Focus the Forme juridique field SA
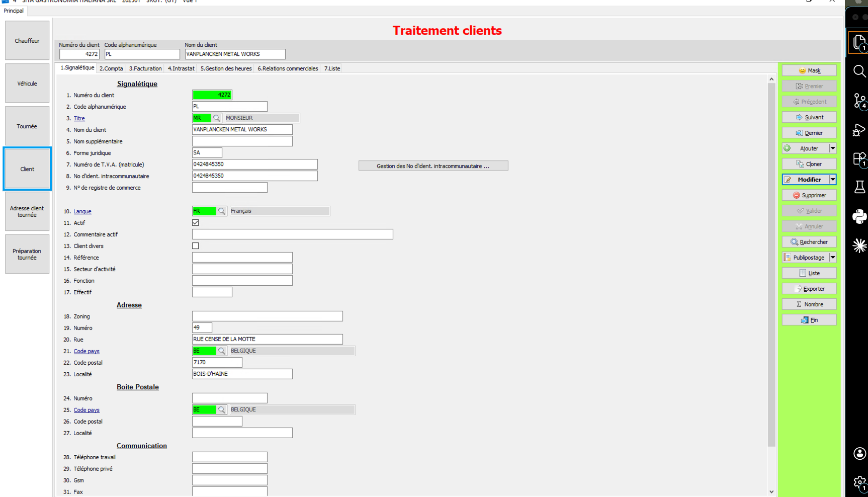Viewport: 868px width, 497px height. tap(207, 153)
